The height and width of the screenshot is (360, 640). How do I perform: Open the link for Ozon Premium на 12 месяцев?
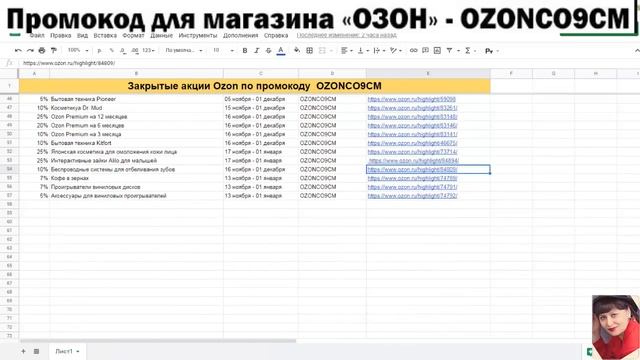click(x=412, y=117)
